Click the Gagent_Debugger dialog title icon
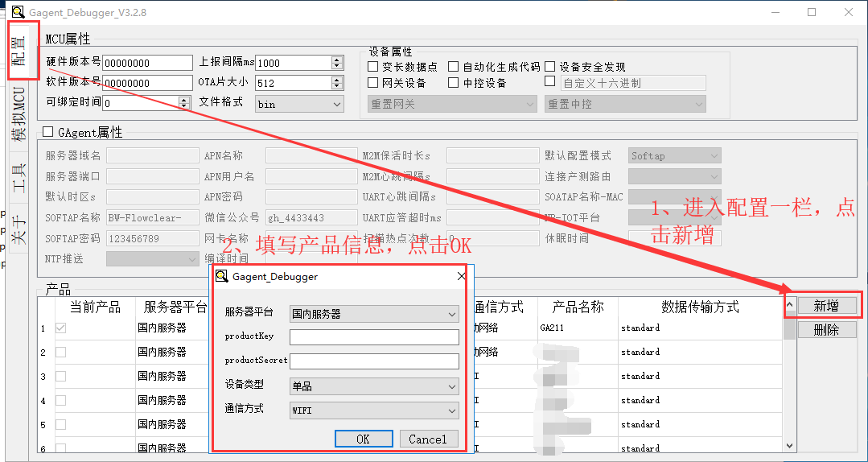 click(x=221, y=277)
